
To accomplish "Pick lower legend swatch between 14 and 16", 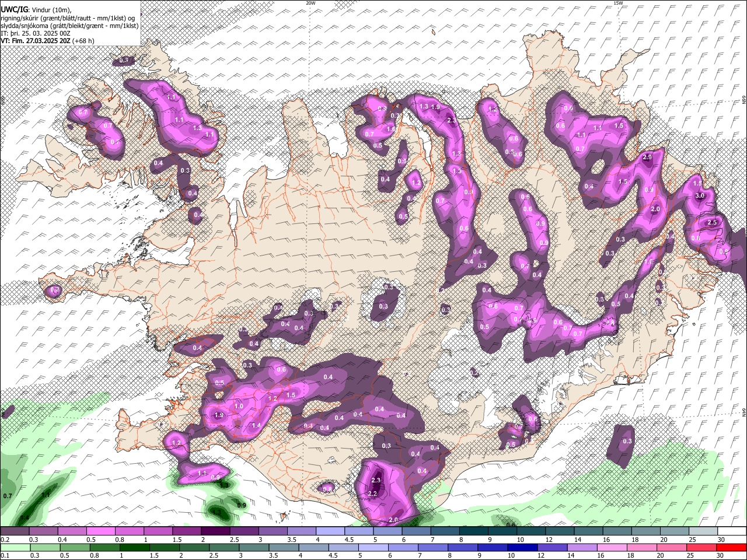I will click(x=581, y=547).
